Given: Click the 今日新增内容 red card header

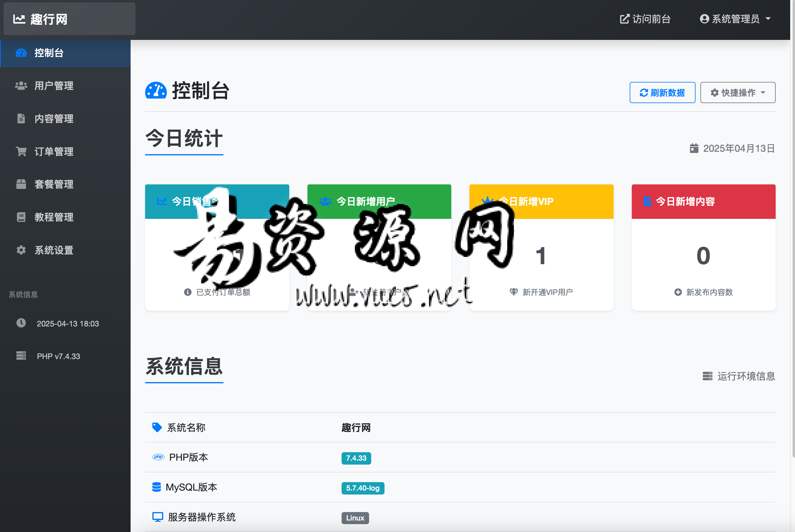Looking at the screenshot, I should click(x=703, y=202).
